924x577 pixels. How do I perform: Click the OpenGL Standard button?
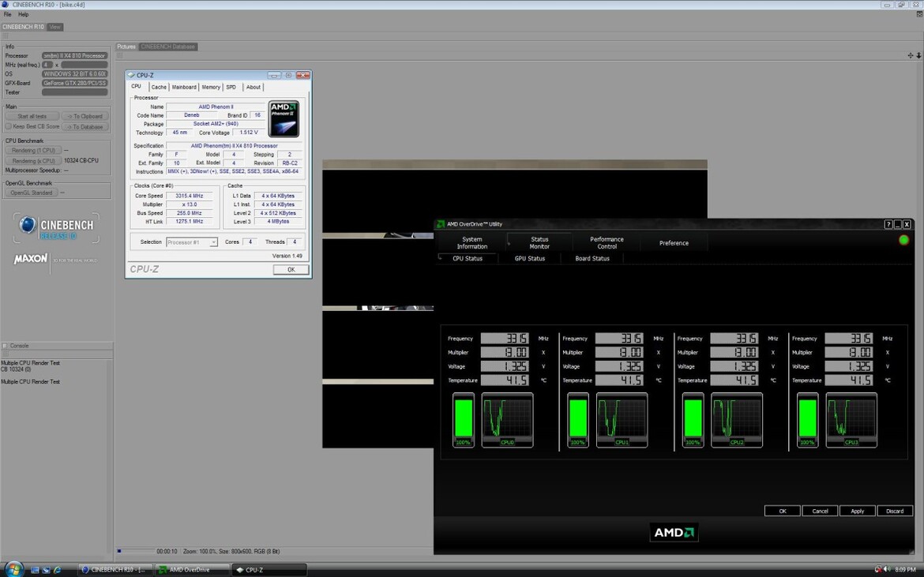[32, 193]
